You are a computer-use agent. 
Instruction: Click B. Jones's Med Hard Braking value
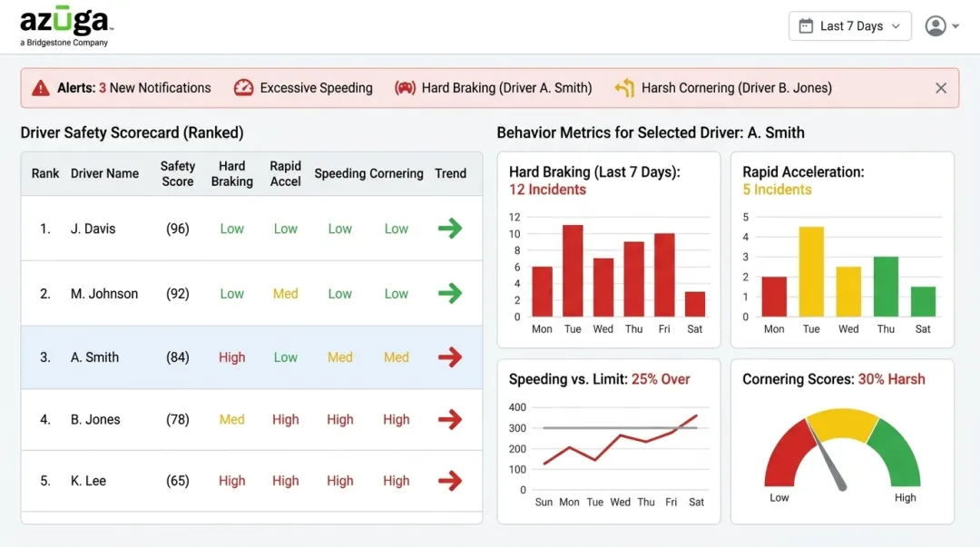232,419
